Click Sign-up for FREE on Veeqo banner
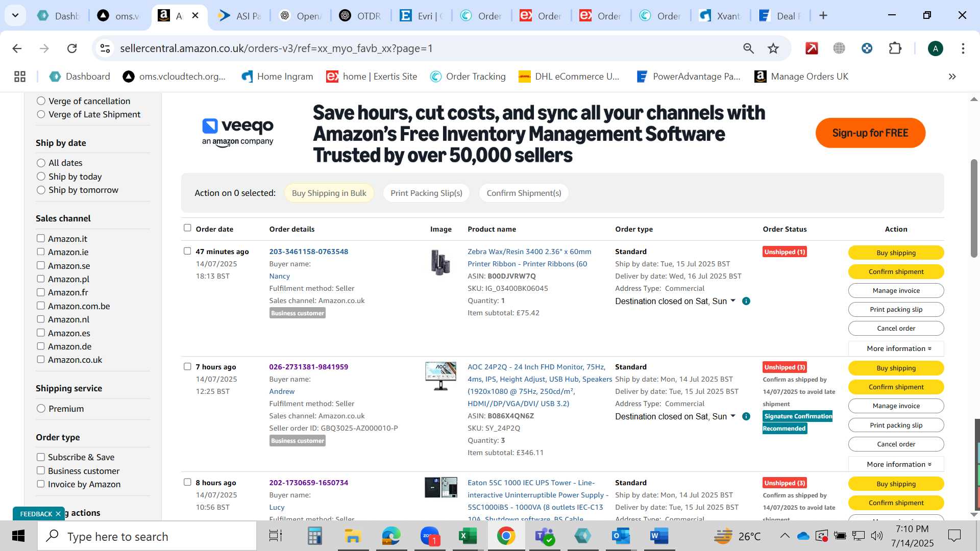980x551 pixels. point(870,133)
